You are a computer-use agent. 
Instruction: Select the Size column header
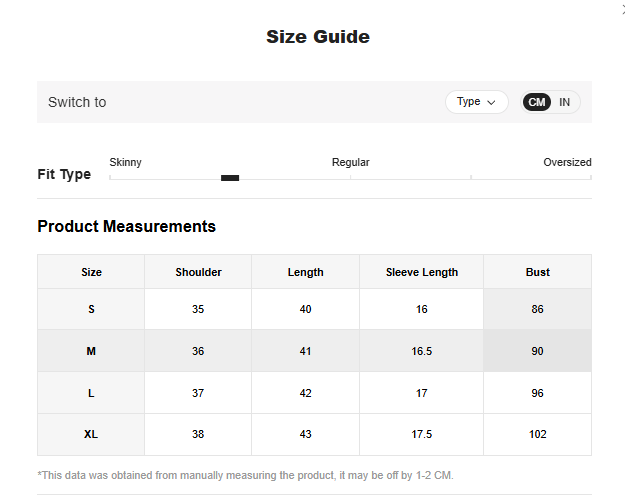click(91, 272)
